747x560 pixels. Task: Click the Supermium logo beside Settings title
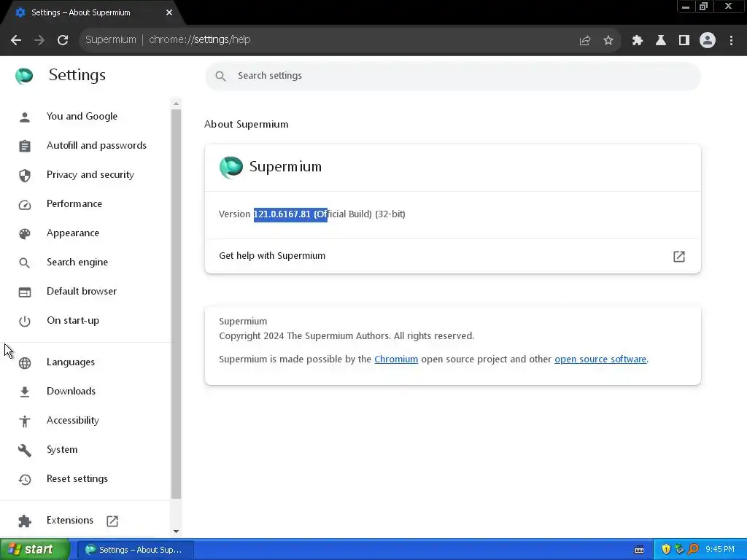tap(24, 76)
